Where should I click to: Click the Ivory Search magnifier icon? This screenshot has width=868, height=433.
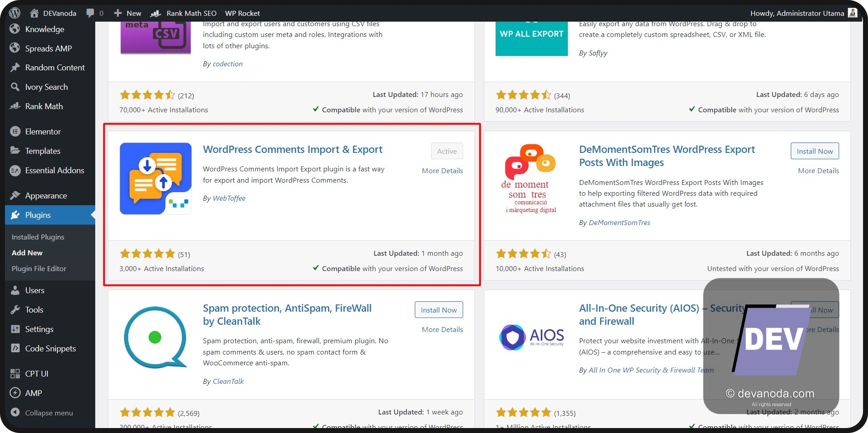click(15, 87)
